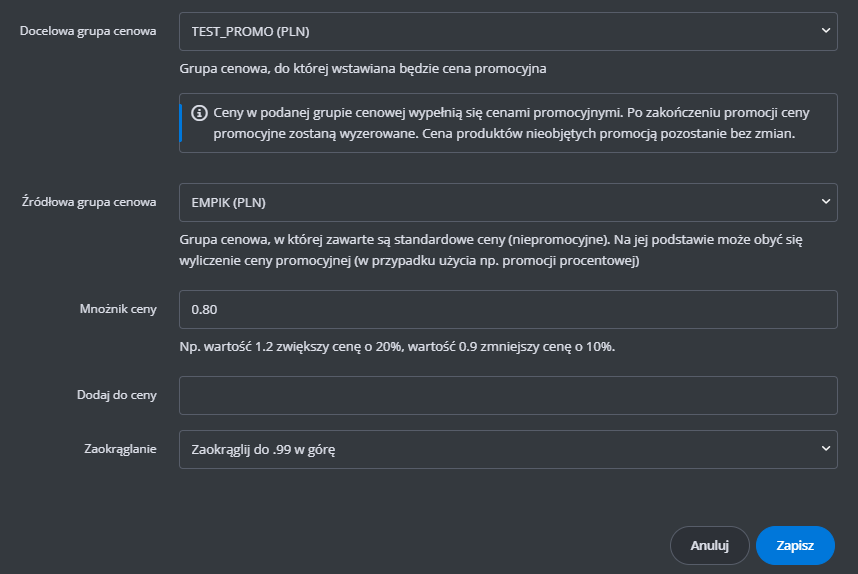The width and height of the screenshot is (858, 574).
Task: Click the chevron arrow beside TEST_PROMO (PLN)
Action: pos(826,31)
